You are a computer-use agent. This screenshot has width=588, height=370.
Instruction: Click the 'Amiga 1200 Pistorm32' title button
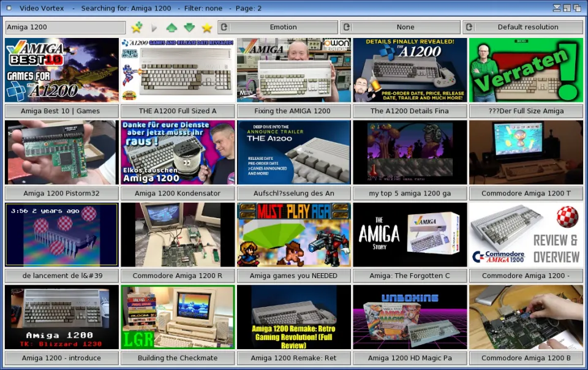click(61, 193)
